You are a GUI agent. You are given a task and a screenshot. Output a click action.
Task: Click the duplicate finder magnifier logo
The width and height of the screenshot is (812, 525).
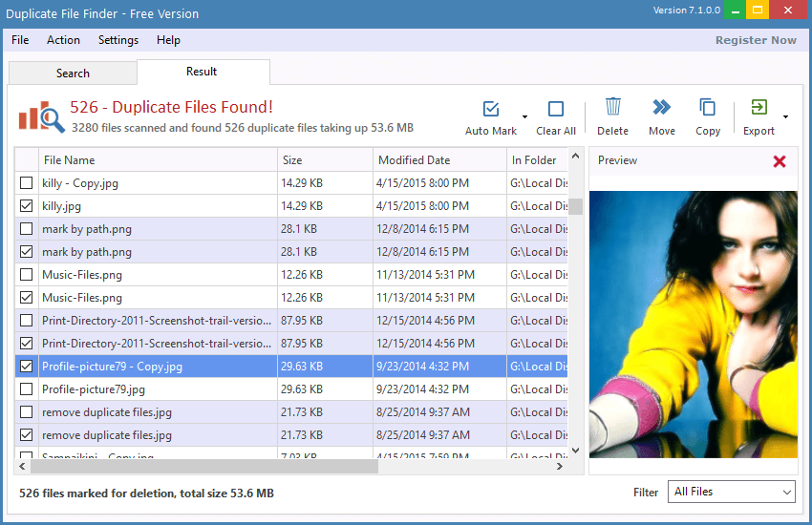(40, 116)
